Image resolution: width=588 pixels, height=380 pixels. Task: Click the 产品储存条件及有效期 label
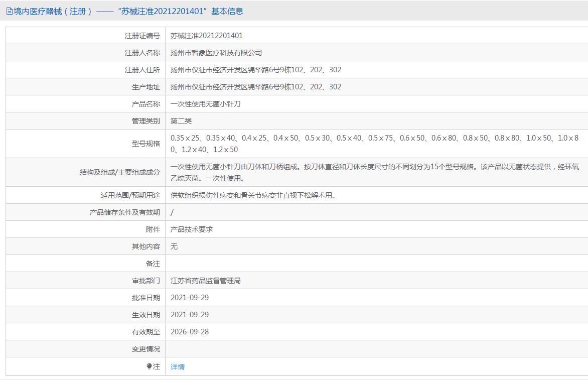pyautogui.click(x=125, y=212)
